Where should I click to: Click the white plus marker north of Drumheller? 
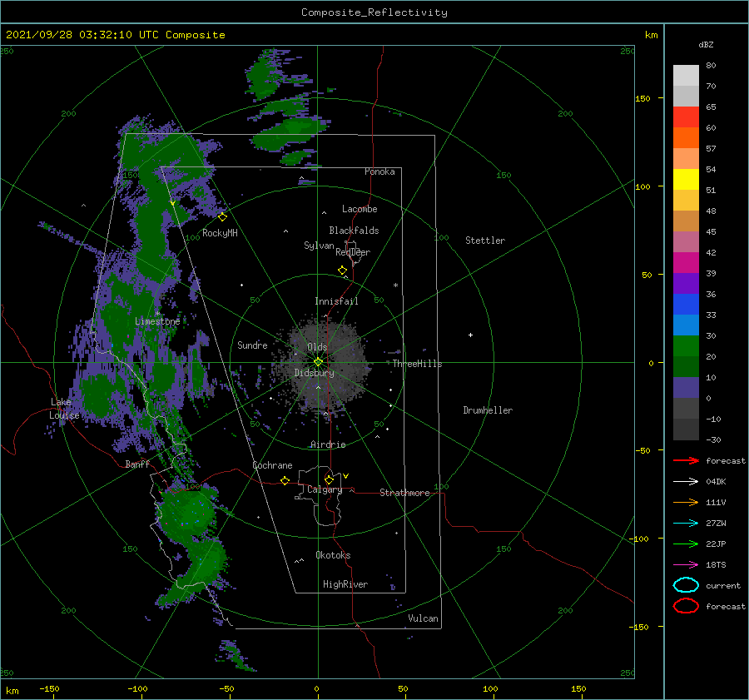pos(470,335)
